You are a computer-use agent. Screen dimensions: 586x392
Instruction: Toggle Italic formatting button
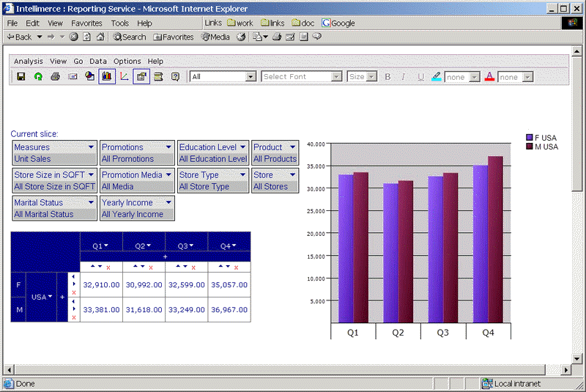tap(403, 77)
